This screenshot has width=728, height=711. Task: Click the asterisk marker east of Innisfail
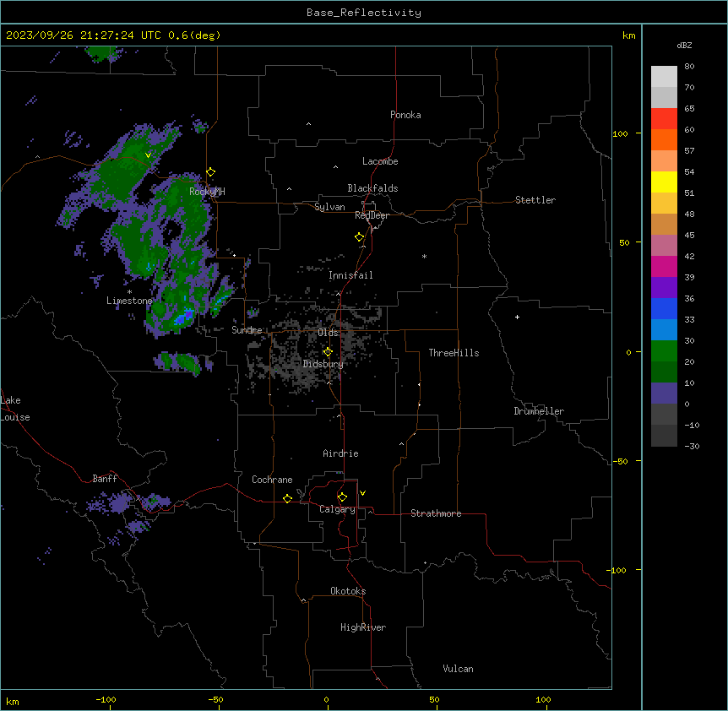tap(424, 257)
